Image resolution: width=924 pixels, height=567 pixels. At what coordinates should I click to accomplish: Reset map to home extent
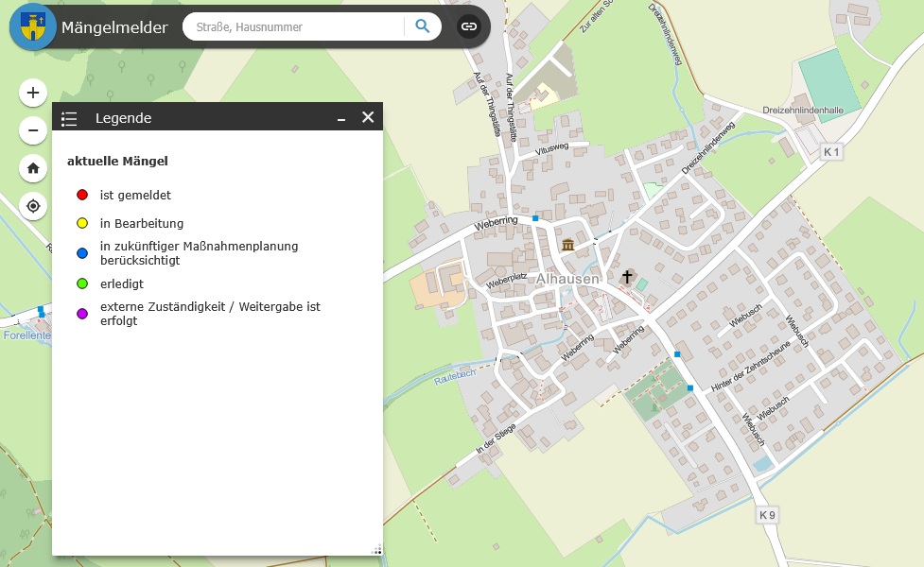33,168
